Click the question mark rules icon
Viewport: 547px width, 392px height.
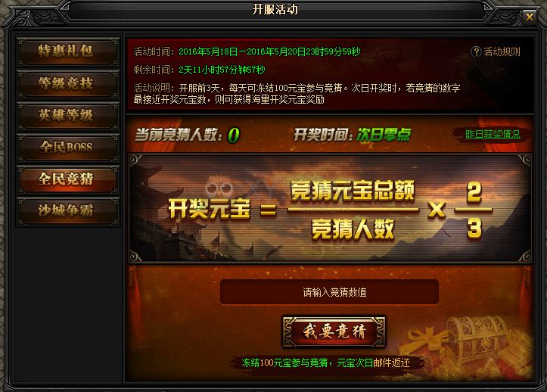click(x=476, y=51)
